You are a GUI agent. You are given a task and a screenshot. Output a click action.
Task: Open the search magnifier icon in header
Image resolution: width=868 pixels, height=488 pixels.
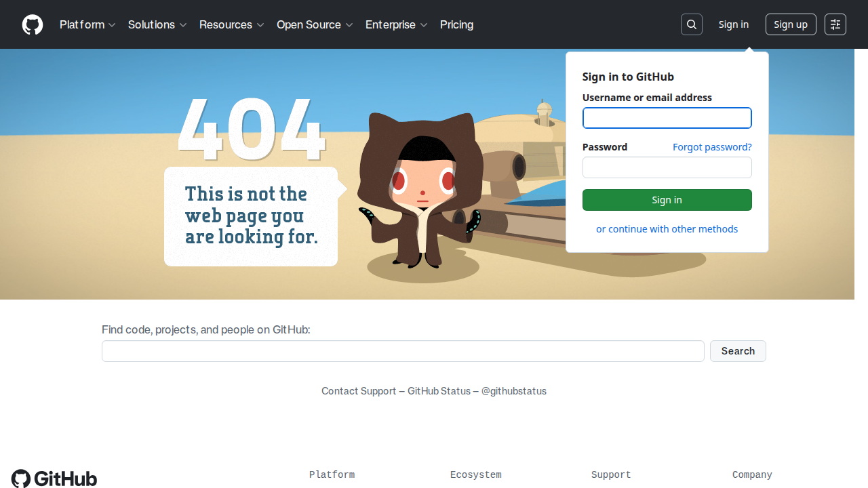tap(692, 24)
